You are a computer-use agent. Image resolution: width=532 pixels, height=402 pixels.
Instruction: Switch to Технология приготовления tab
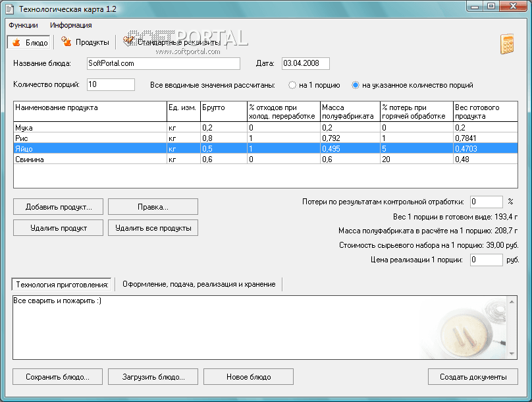[62, 285]
